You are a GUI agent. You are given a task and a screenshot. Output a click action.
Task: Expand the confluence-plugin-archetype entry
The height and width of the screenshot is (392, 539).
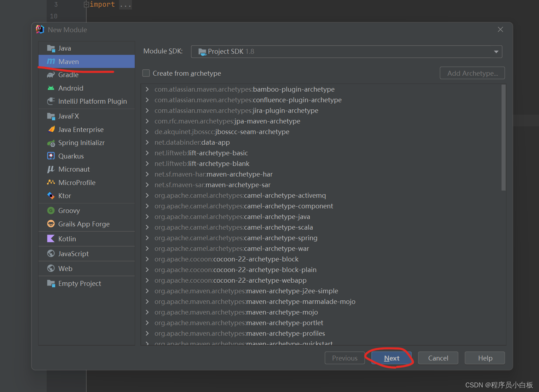coord(147,100)
